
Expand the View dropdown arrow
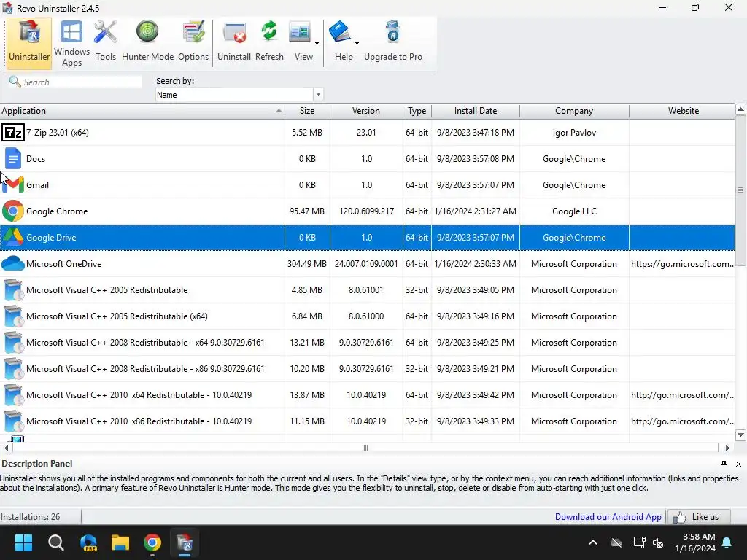tap(317, 43)
